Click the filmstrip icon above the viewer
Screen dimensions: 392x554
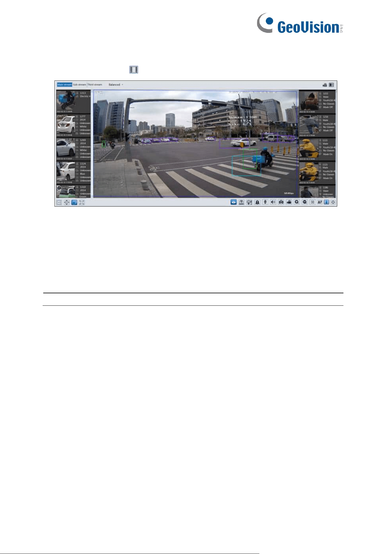pyautogui.click(x=134, y=70)
